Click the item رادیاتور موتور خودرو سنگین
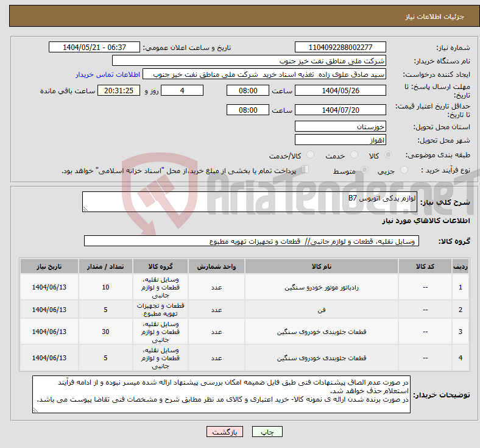The width and height of the screenshot is (480, 448). pyautogui.click(x=322, y=287)
